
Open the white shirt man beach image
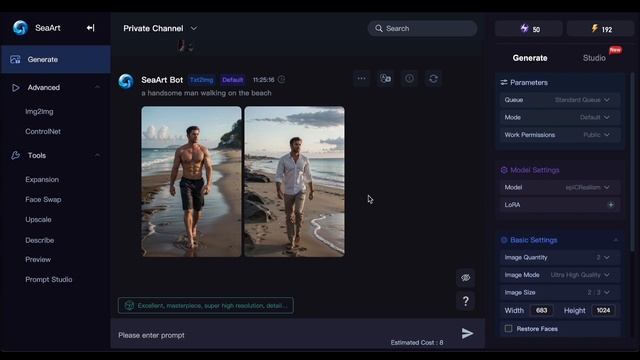[x=294, y=182]
